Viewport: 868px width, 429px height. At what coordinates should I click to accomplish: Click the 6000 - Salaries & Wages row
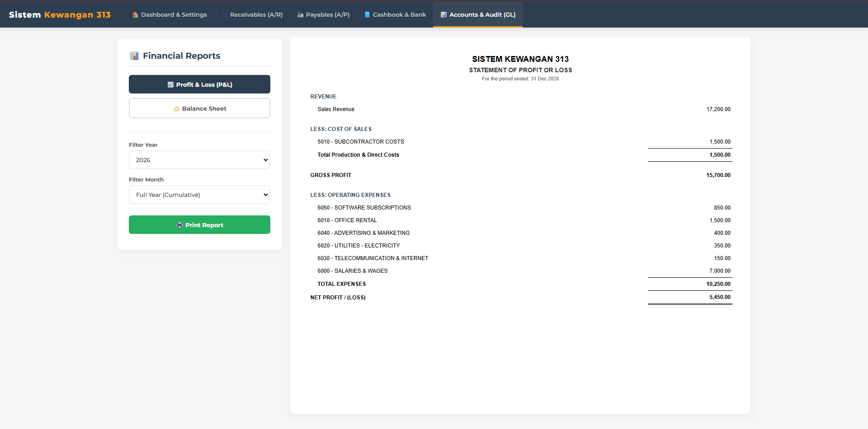(353, 271)
